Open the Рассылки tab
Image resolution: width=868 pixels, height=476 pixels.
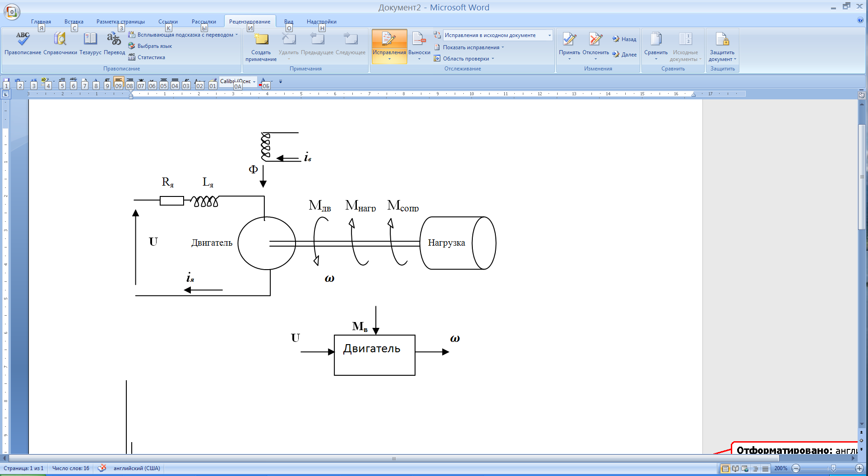click(x=204, y=21)
